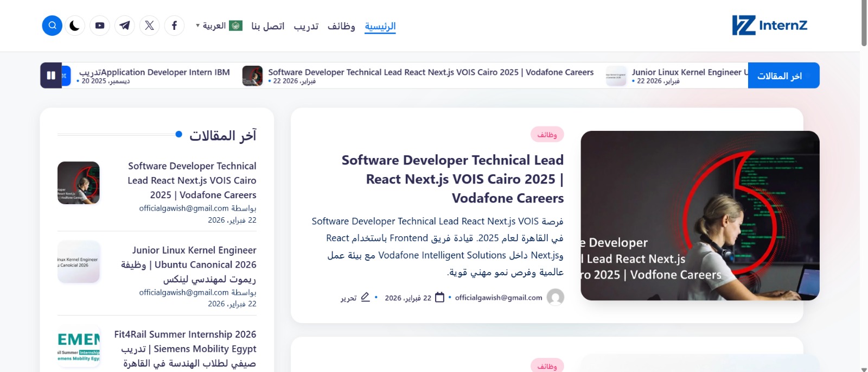The width and height of the screenshot is (868, 372).
Task: Open Application Developer Intern IBM ticker item
Action: click(x=155, y=72)
